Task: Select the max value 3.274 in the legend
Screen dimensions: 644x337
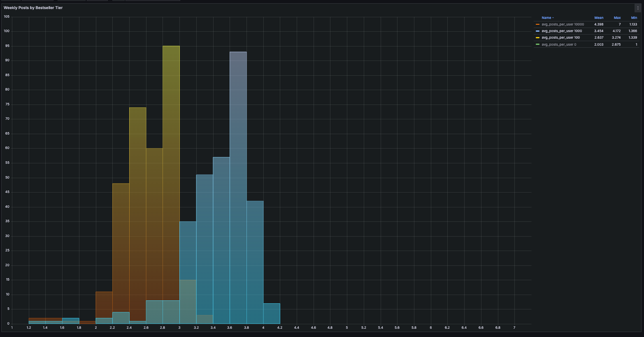Action: (616, 37)
